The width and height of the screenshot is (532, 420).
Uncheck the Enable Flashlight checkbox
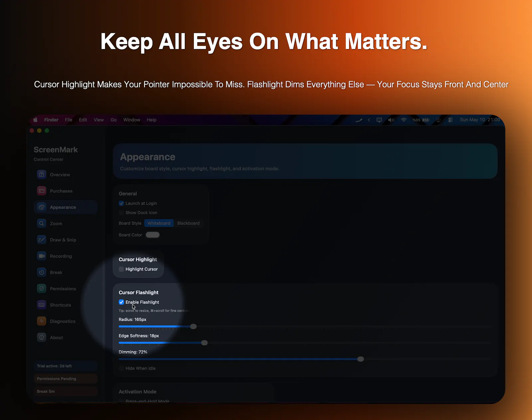(x=121, y=302)
